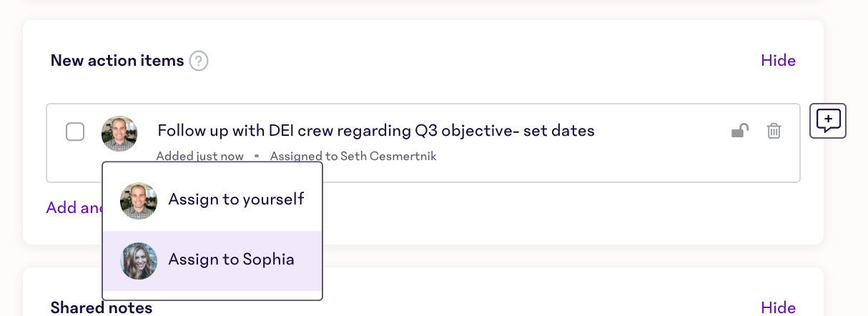Toggle the lock icon on action item
Viewport: 868px width, 316px height.
pyautogui.click(x=740, y=131)
